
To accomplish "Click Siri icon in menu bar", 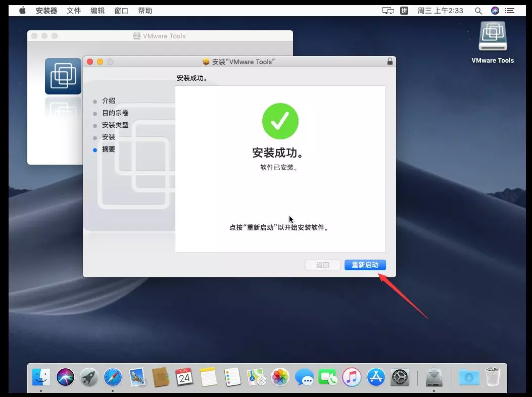I will coord(495,11).
